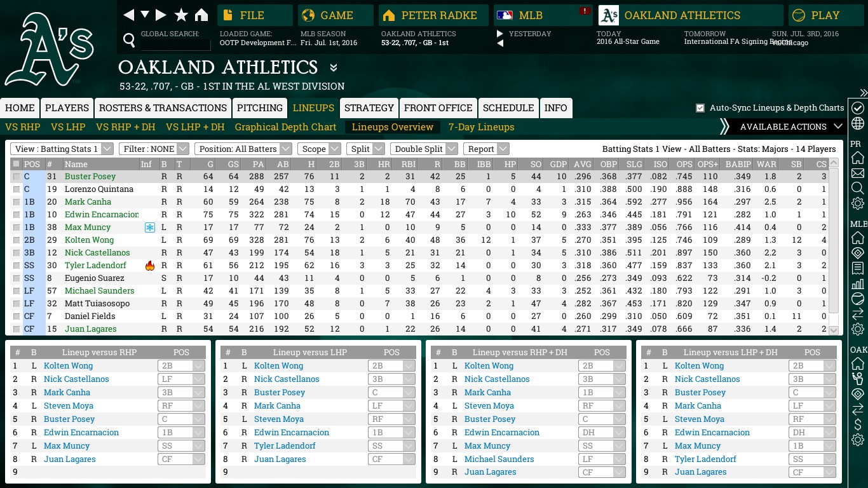The image size is (868, 488).
Task: Click the global search magnifier icon
Action: point(129,41)
